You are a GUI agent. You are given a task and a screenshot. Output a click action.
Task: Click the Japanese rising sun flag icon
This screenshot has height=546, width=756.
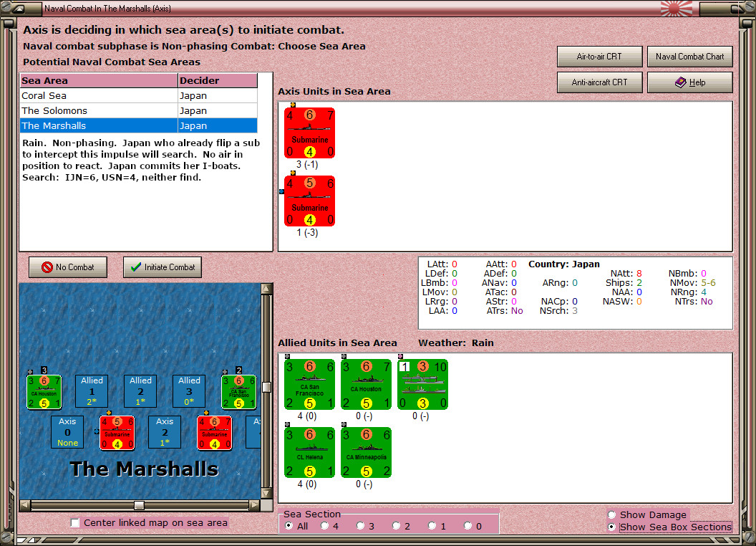coord(676,8)
